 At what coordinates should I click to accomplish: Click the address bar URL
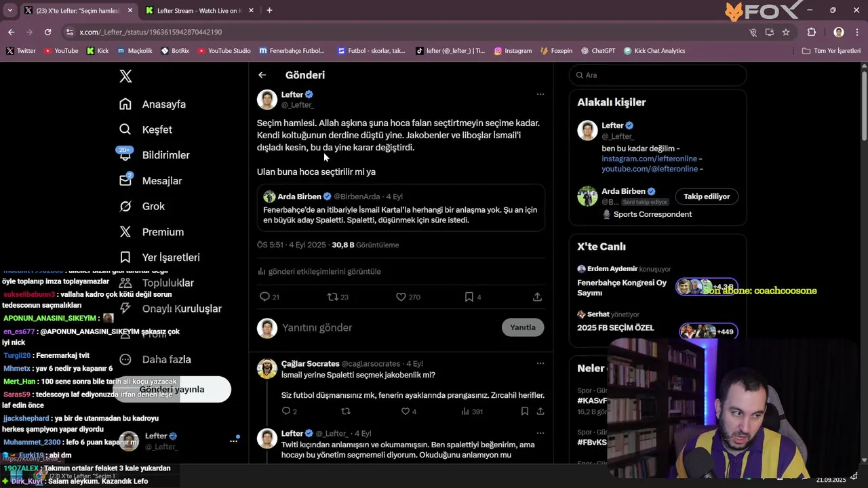pyautogui.click(x=151, y=32)
